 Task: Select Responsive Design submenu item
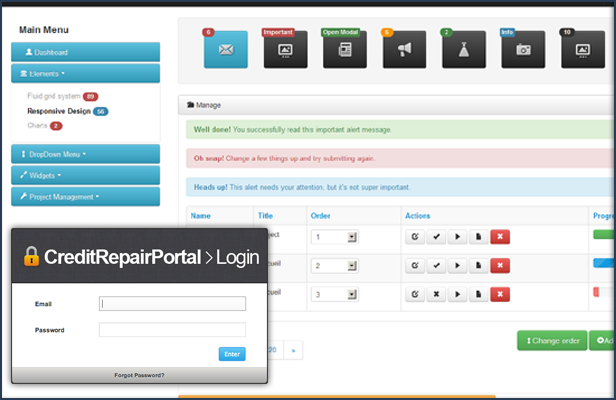59,111
